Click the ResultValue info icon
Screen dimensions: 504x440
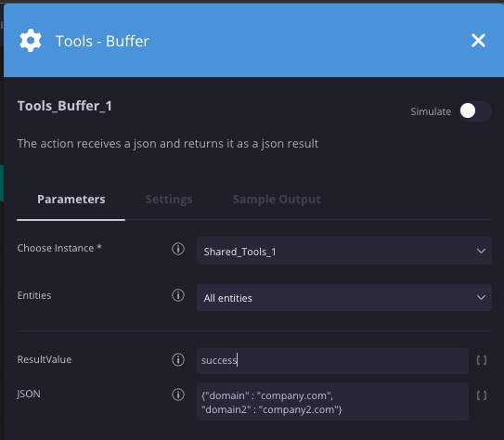[178, 359]
